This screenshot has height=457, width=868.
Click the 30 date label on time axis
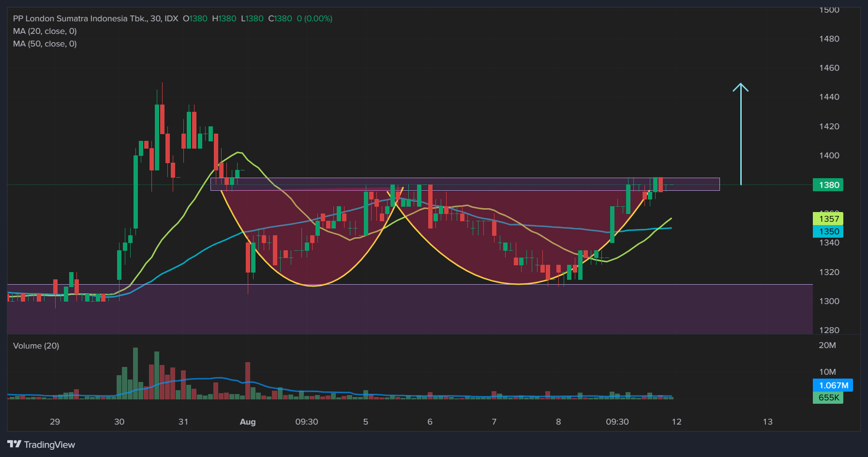(120, 422)
